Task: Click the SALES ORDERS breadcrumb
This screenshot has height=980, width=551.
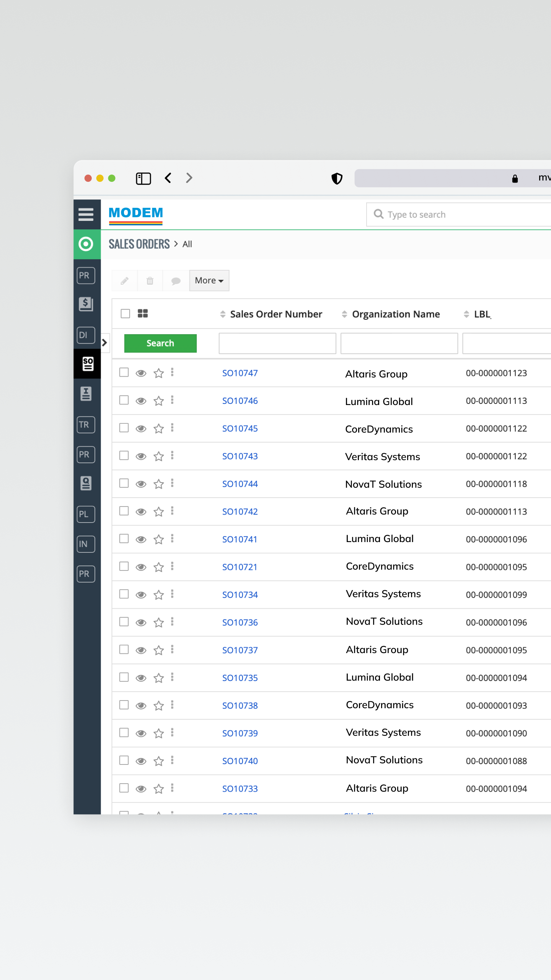Action: click(139, 244)
